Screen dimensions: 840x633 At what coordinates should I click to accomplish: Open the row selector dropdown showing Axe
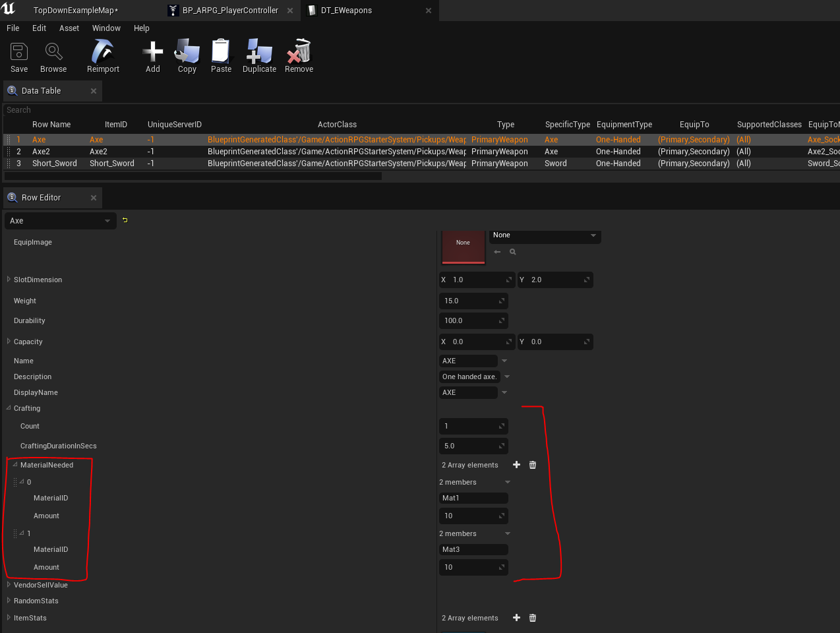[61, 221]
